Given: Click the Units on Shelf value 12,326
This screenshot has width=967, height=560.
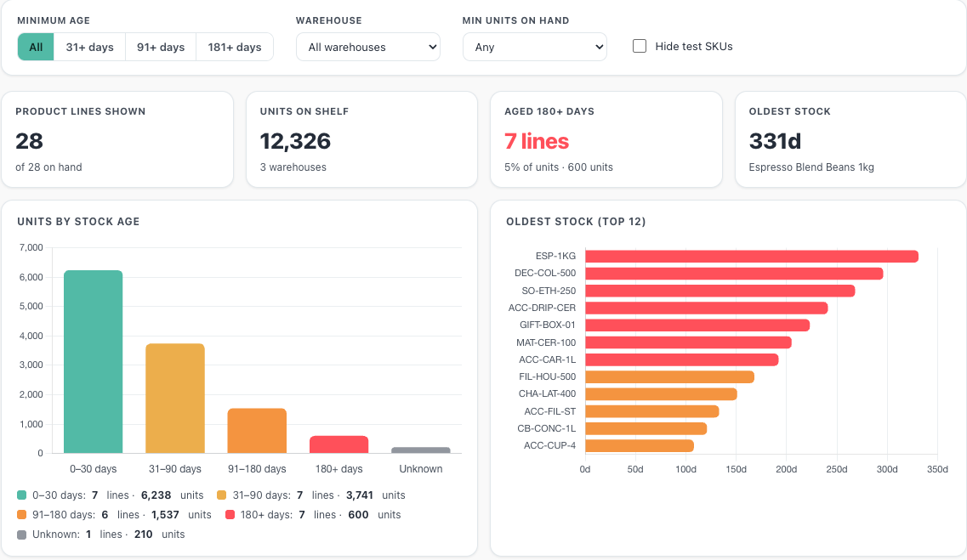Looking at the screenshot, I should point(295,141).
